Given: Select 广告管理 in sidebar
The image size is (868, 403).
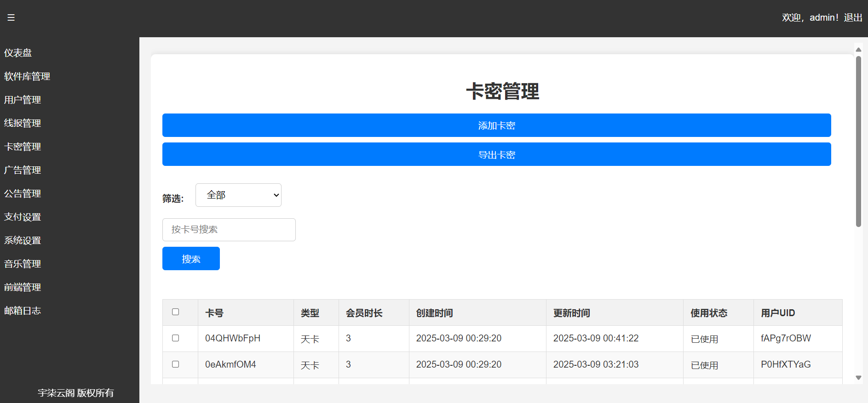Looking at the screenshot, I should [x=23, y=170].
